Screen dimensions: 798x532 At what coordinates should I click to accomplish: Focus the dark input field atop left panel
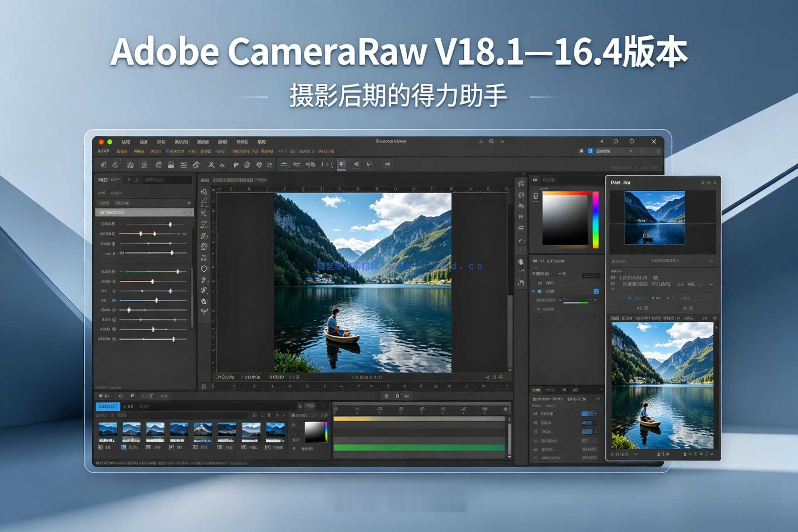pyautogui.click(x=167, y=180)
